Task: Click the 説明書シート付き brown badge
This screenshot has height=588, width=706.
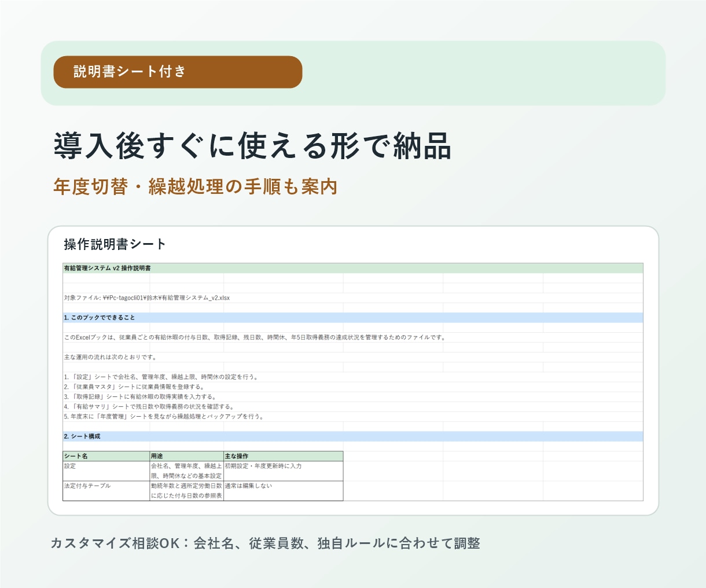Action: coord(178,72)
